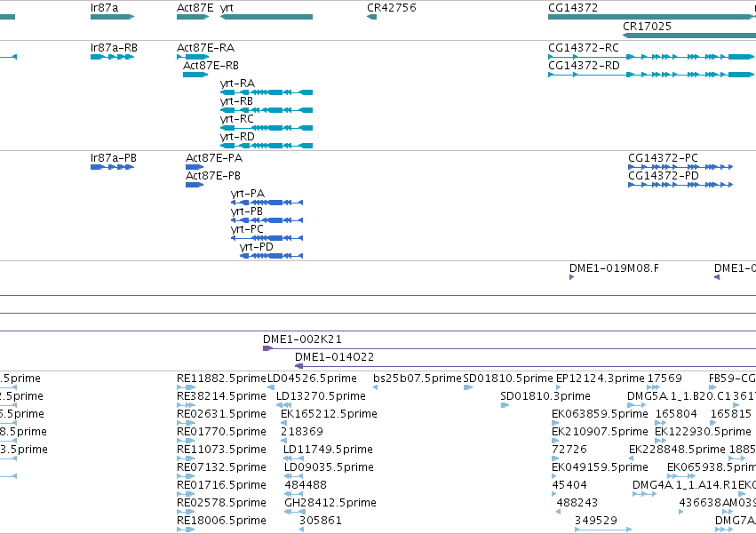Select protein Act87E-PA
Screen dimensions: 756x534
(x=195, y=167)
